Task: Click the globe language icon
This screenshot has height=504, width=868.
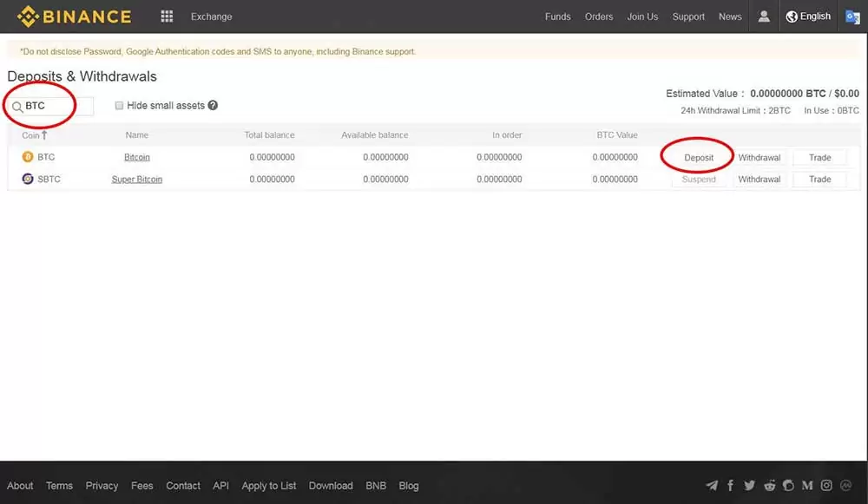Action: tap(792, 16)
